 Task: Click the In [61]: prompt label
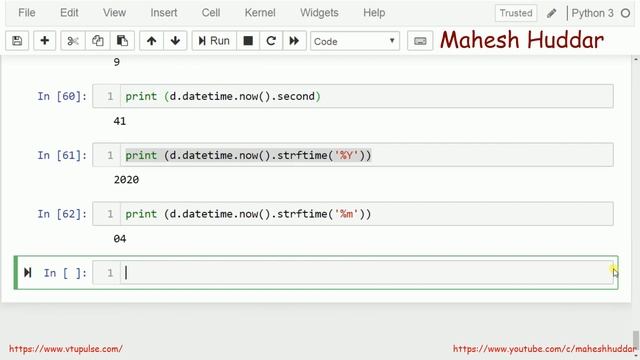[x=62, y=155]
